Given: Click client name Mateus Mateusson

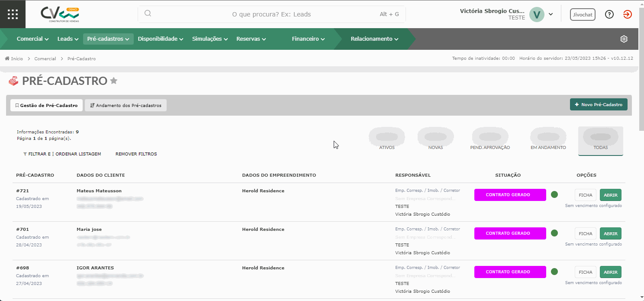Looking at the screenshot, I should click(x=99, y=191).
